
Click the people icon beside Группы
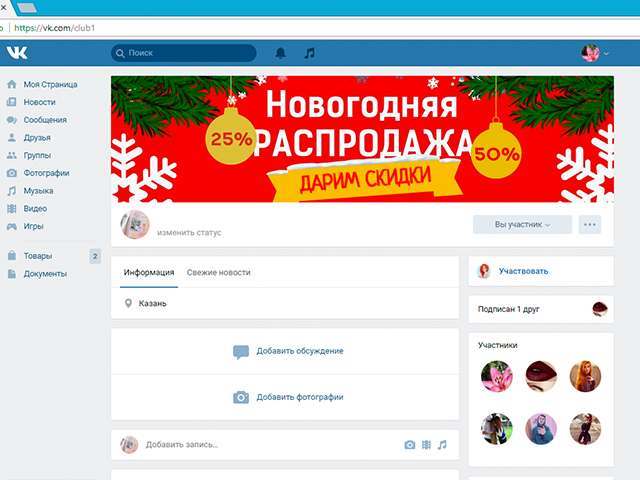pos(12,156)
